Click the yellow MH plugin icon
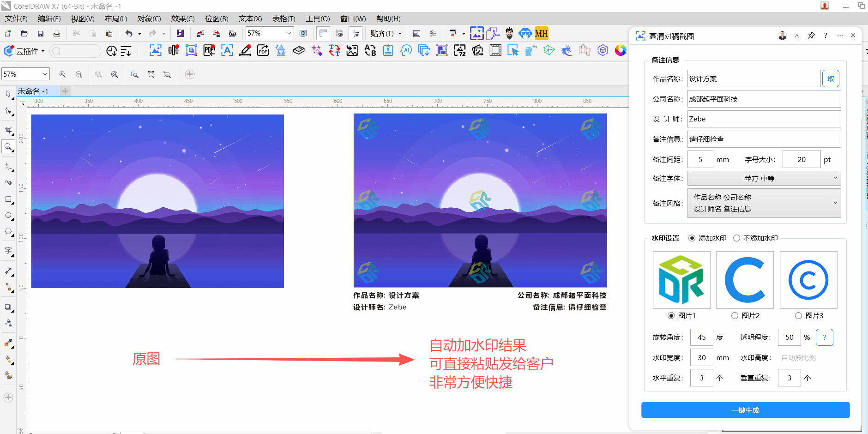Image resolution: width=868 pixels, height=434 pixels. [x=541, y=33]
